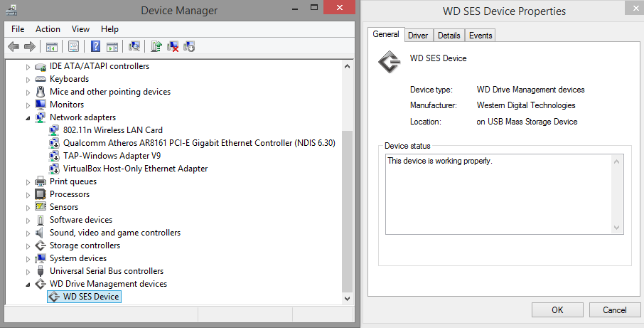Viewport: 644px width, 328px height.
Task: Click device tree scrollbar up arrow
Action: [x=347, y=66]
